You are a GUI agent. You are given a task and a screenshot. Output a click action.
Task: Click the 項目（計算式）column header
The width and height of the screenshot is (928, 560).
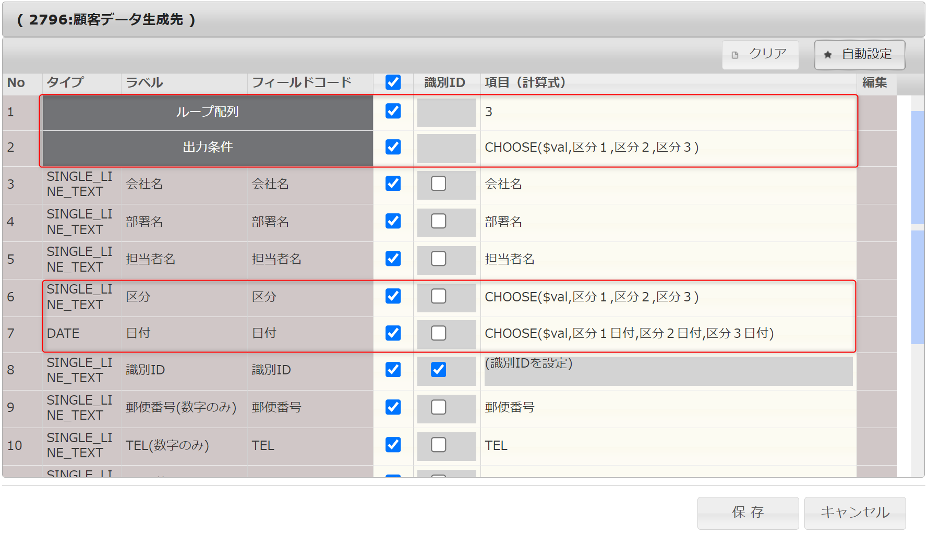[668, 83]
